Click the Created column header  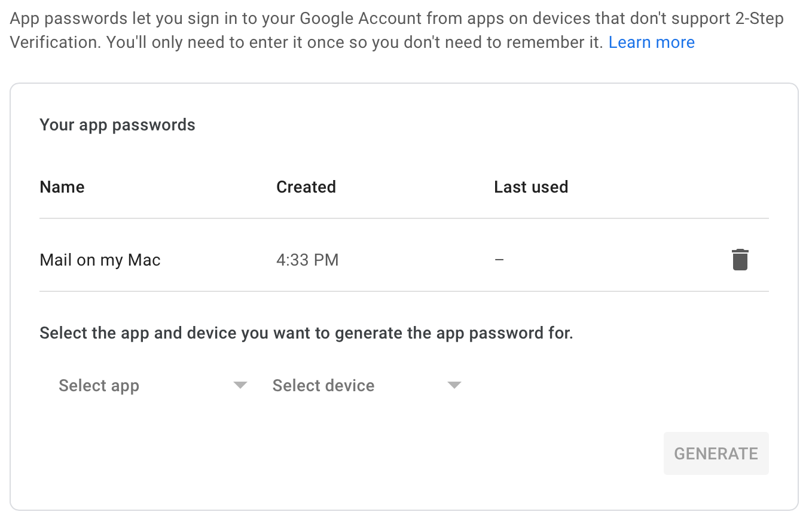(306, 187)
